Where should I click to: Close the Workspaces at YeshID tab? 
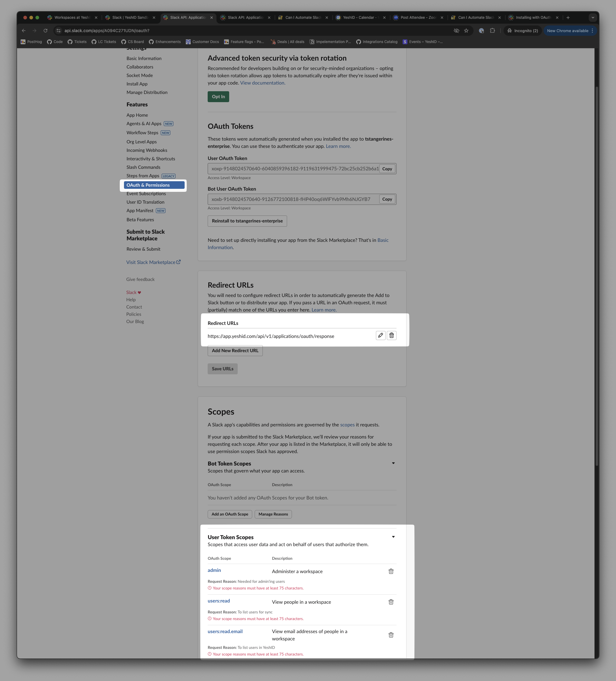tap(96, 18)
